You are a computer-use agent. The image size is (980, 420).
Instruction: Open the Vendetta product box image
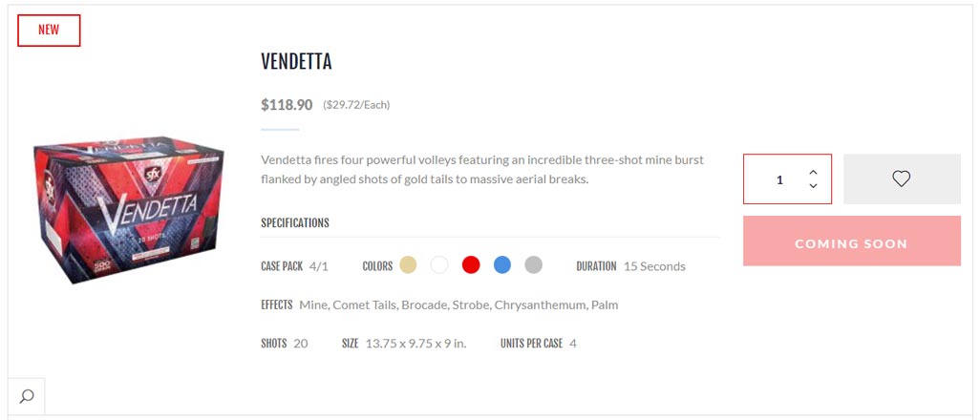(129, 209)
